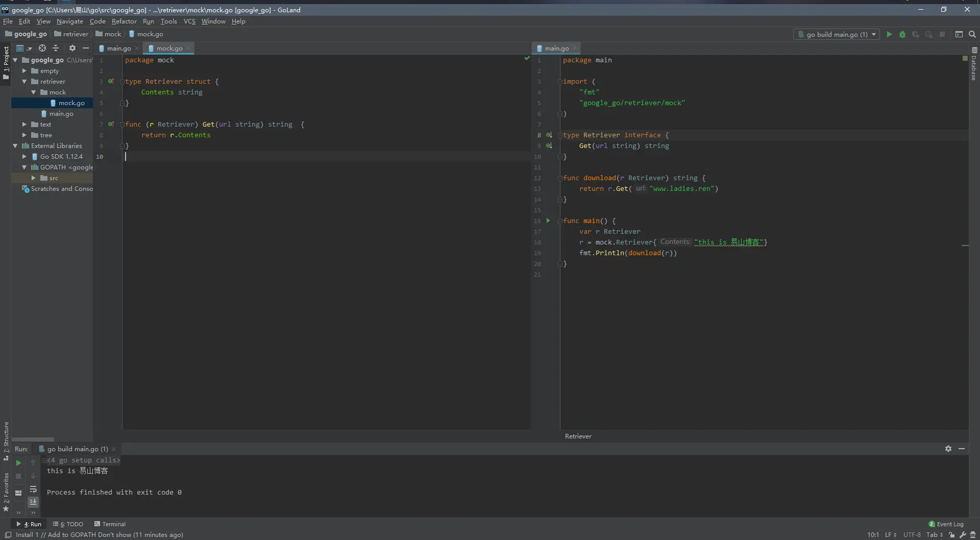980x540 pixels.
Task: Start debugging with the bug icon
Action: pyautogui.click(x=902, y=34)
